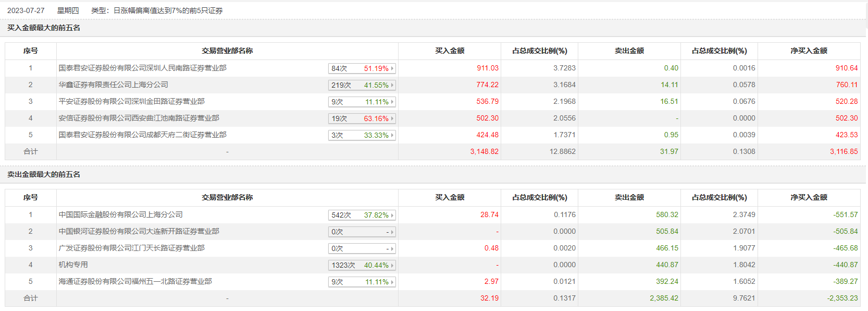Image resolution: width=868 pixels, height=311 pixels.
Task: Click 卖出金额 header in the bottom sell table
Action: [x=629, y=197]
